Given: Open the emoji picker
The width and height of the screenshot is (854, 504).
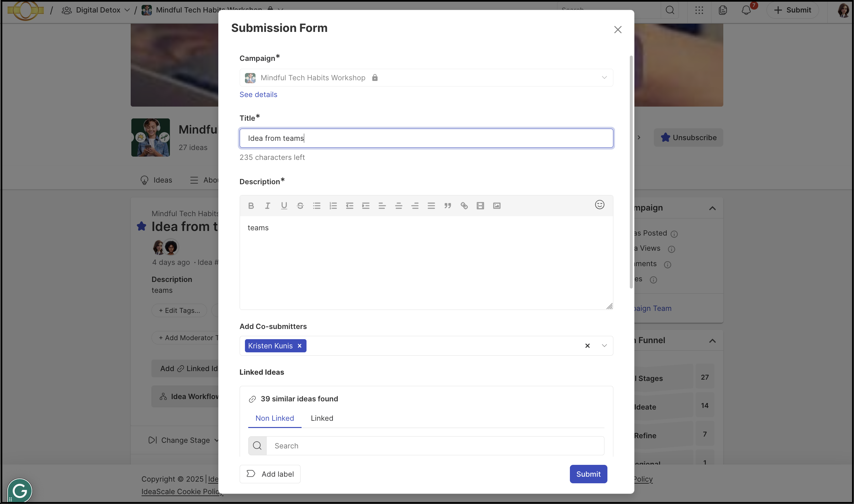Looking at the screenshot, I should [600, 204].
